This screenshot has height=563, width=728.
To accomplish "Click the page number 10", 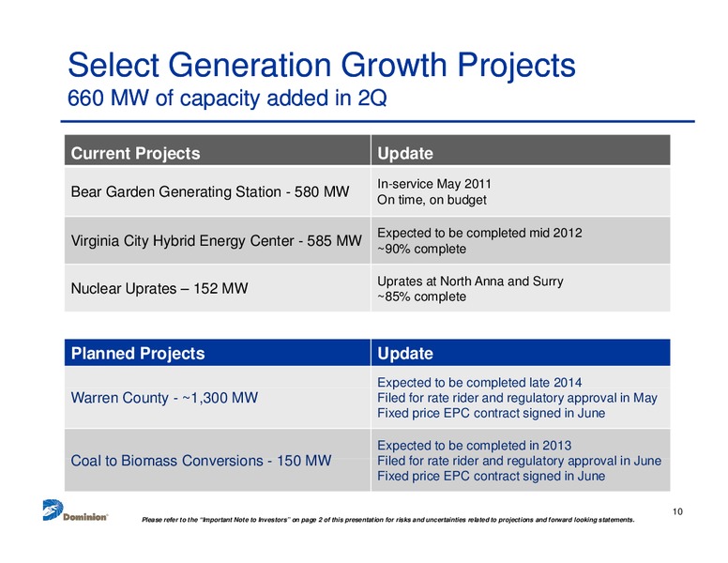I will [677, 511].
